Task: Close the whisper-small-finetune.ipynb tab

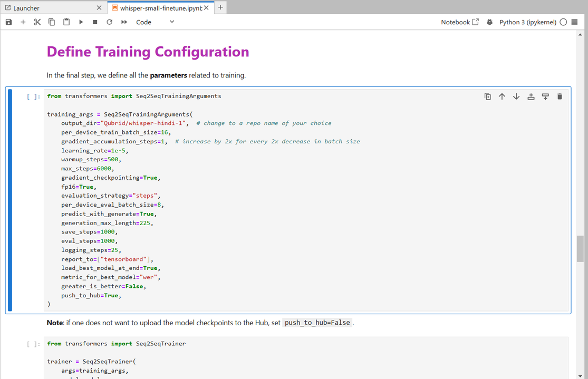Action: tap(206, 8)
